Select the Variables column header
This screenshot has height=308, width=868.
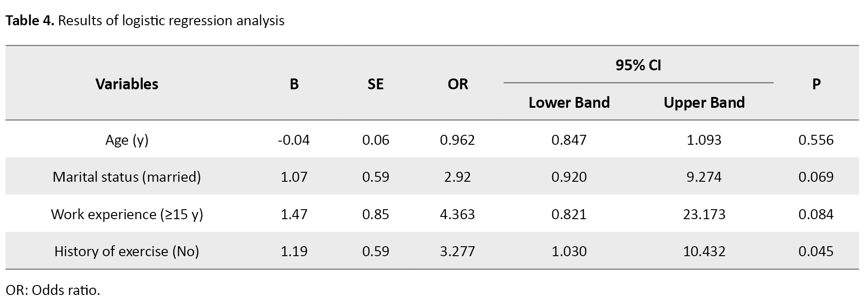coord(127,84)
